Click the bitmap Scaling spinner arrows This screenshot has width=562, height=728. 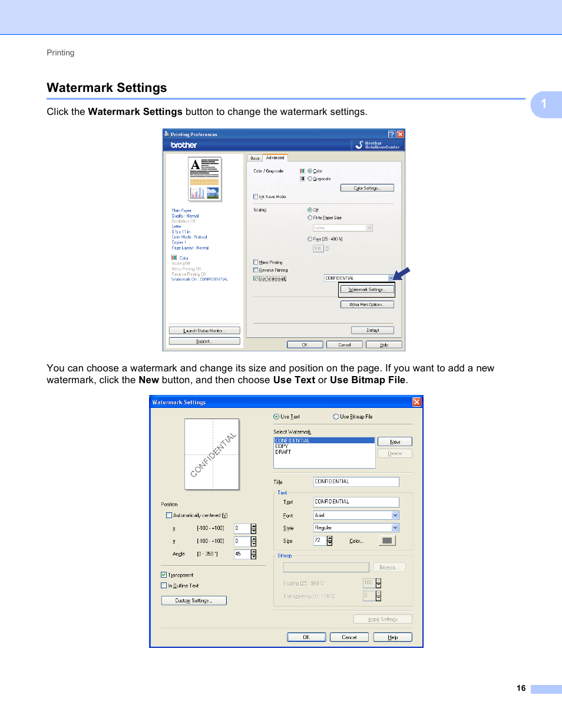pyautogui.click(x=378, y=583)
